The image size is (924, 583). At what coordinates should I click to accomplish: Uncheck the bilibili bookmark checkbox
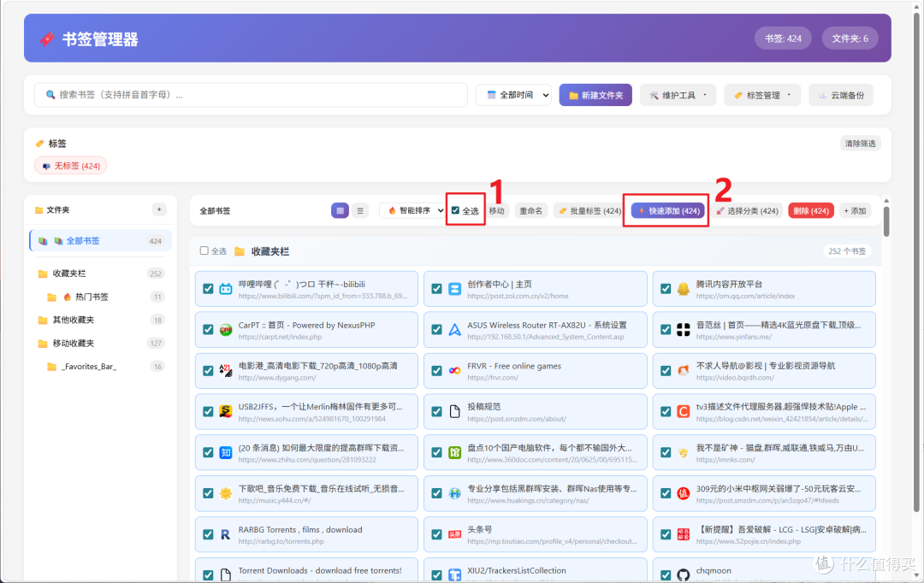pyautogui.click(x=208, y=289)
